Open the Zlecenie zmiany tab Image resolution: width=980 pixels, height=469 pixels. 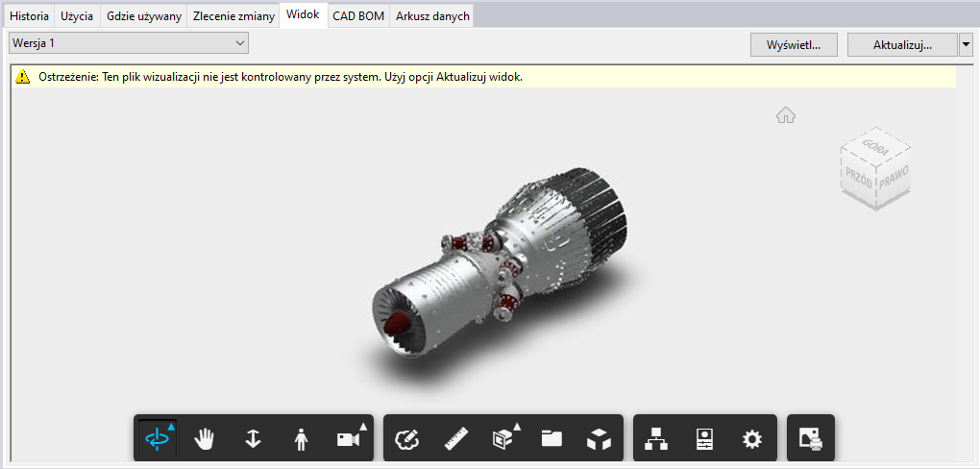[x=233, y=16]
